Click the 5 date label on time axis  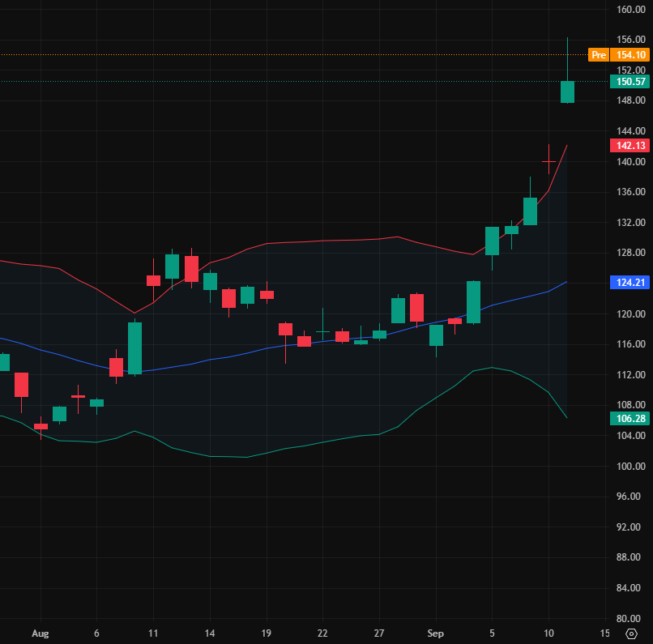(x=493, y=633)
